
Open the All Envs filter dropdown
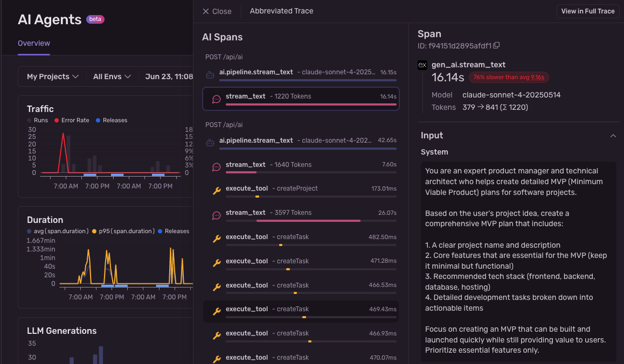112,76
